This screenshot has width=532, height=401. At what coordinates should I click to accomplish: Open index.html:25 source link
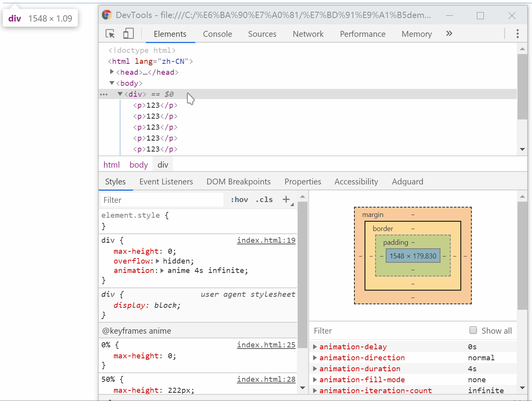266,345
